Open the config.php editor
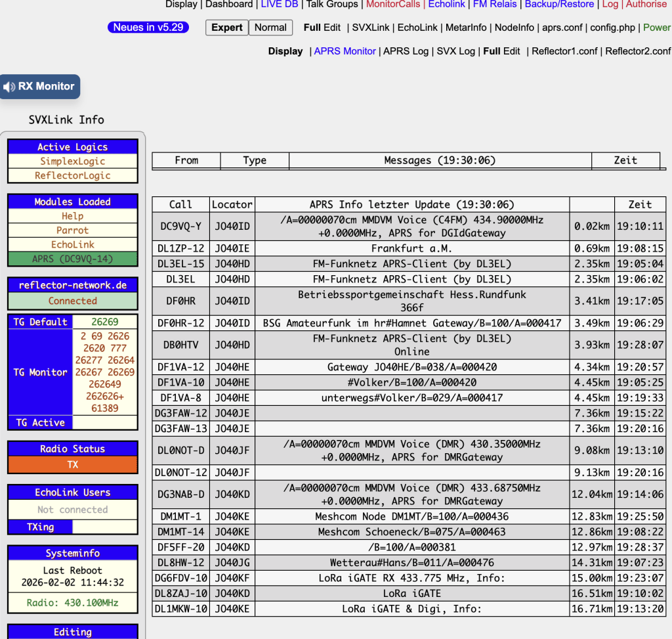This screenshot has height=639, width=672. 613,28
